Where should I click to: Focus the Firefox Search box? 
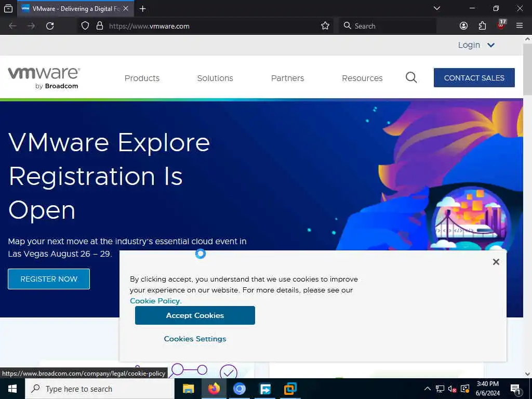tap(388, 26)
